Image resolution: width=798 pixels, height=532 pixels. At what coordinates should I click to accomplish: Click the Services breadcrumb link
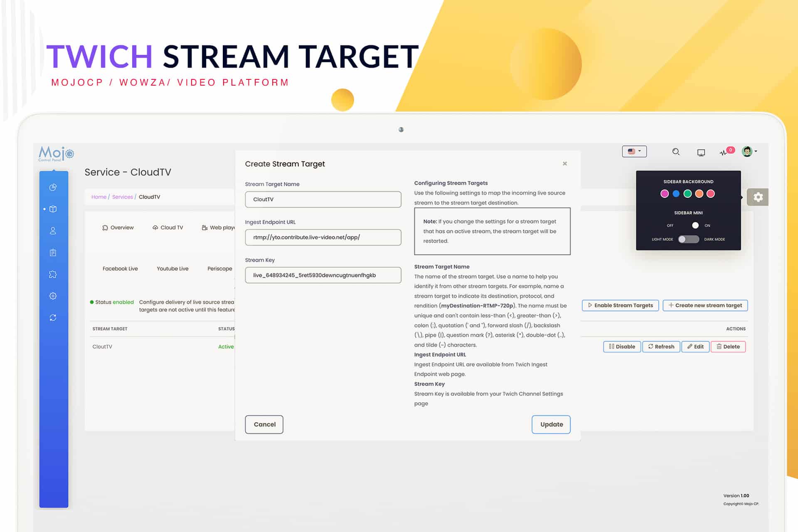123,197
